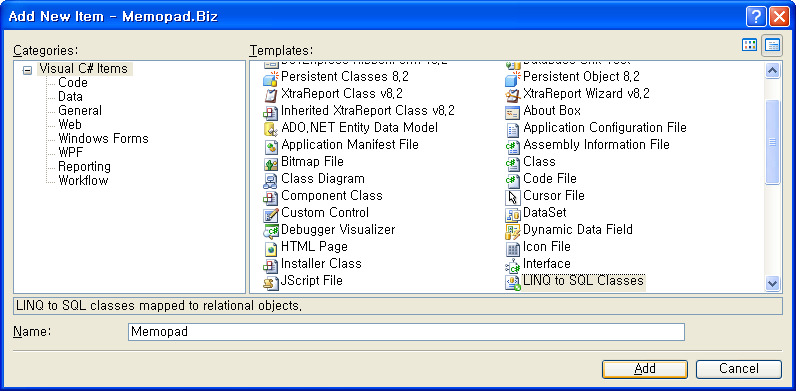
Task: Click the dialog Help question-mark button
Action: click(x=756, y=17)
